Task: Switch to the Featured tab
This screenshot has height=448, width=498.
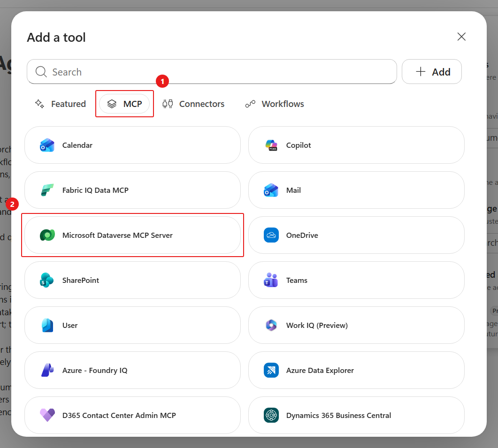Action: pos(61,104)
